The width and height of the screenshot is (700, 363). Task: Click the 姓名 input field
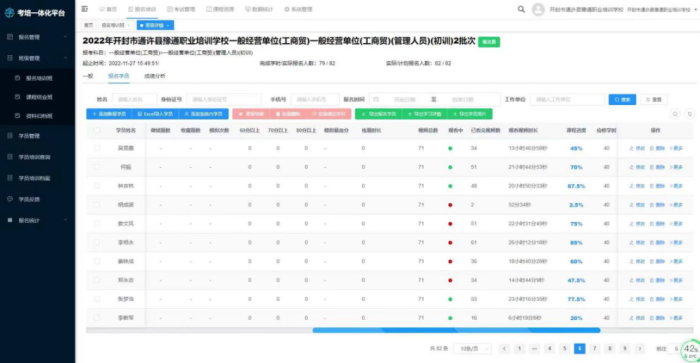pyautogui.click(x=134, y=100)
